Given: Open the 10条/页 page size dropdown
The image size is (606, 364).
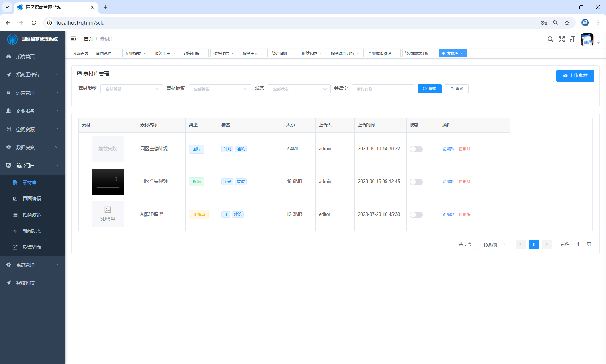Looking at the screenshot, I should (x=493, y=245).
